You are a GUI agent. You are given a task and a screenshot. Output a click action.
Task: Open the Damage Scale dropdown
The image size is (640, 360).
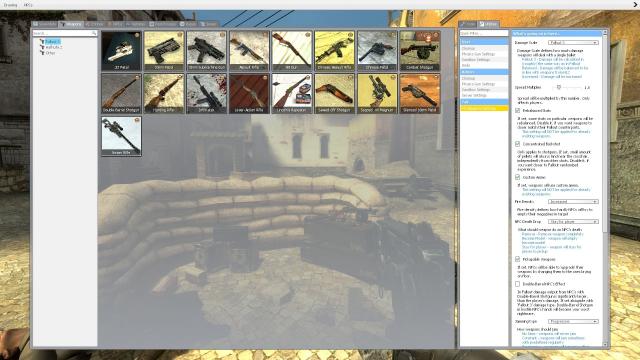pyautogui.click(x=573, y=42)
